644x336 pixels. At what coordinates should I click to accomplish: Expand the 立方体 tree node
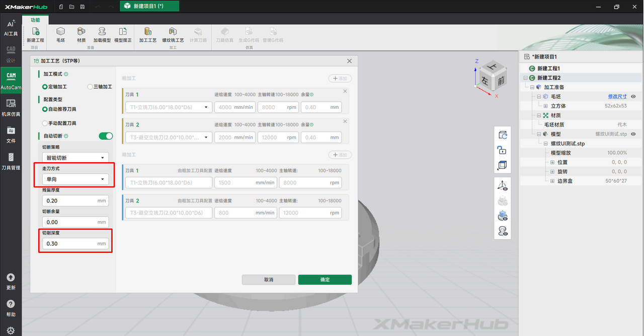545,106
